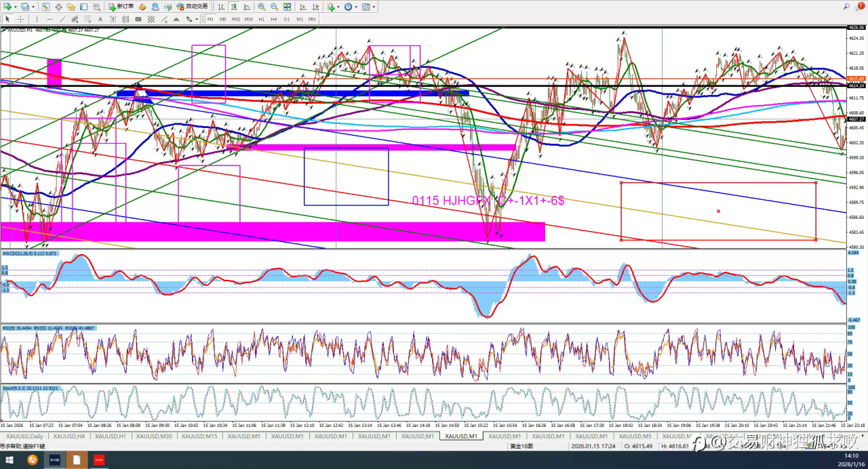Select the text A tool
The image size is (868, 469).
[100, 19]
